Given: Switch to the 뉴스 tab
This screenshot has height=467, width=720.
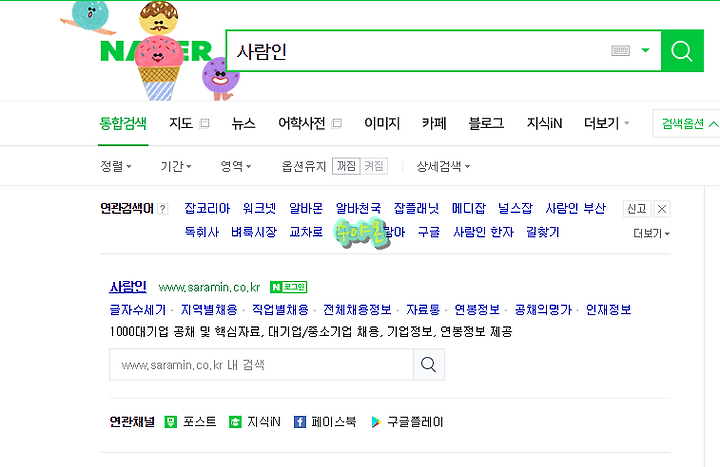Looking at the screenshot, I should 243,123.
